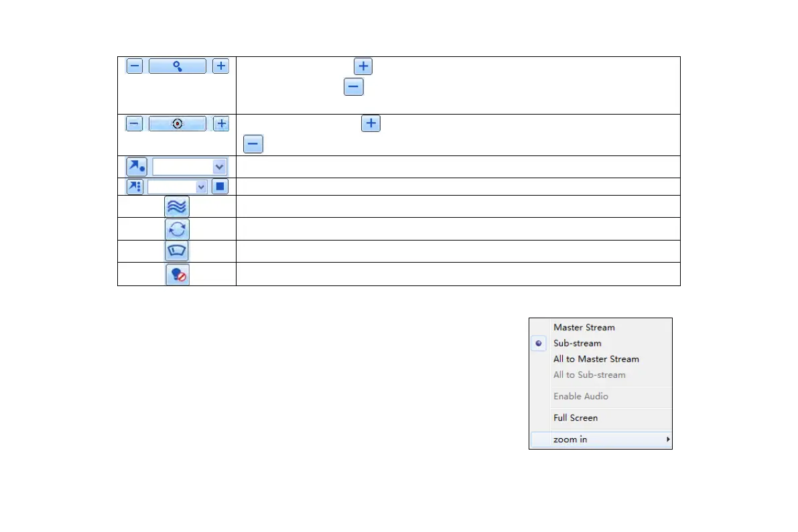Image resolution: width=798 pixels, height=532 pixels.
Task: Click the wavy lines icon
Action: pos(177,206)
